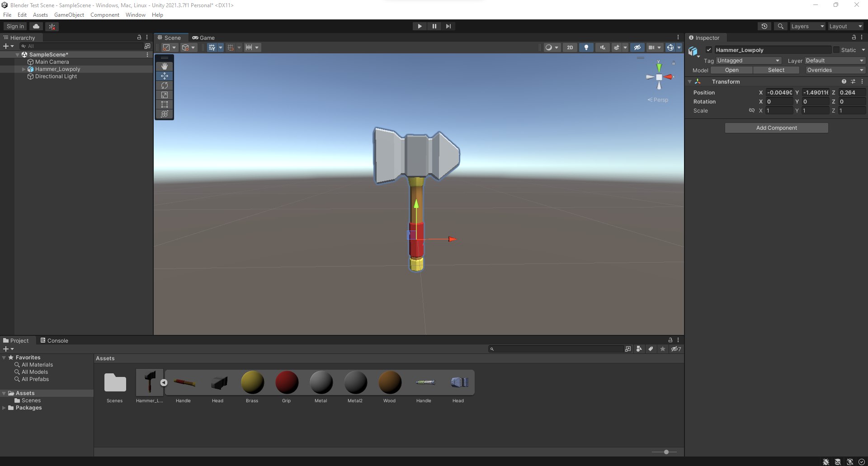Save search as favorite star icon
Viewport: 868px width, 466px height.
coord(663,349)
